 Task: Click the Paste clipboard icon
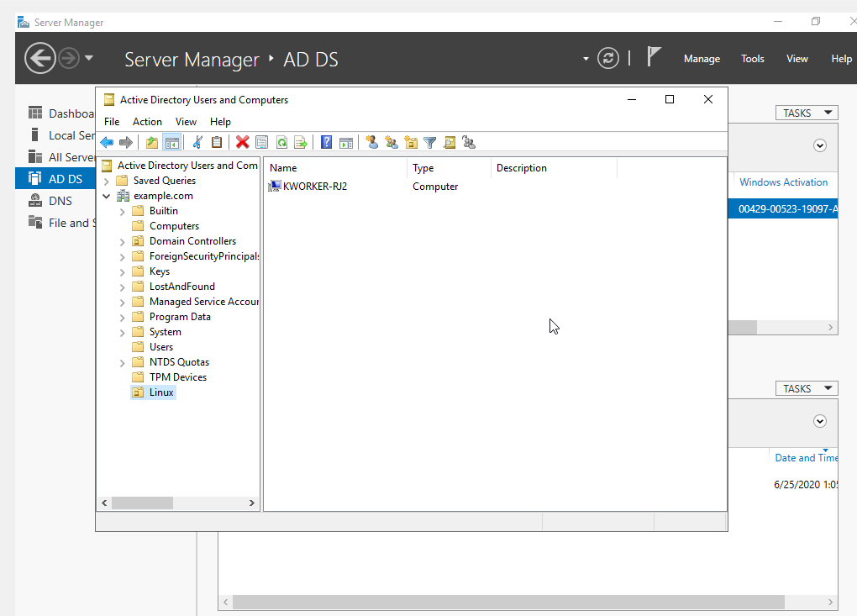pyautogui.click(x=217, y=142)
